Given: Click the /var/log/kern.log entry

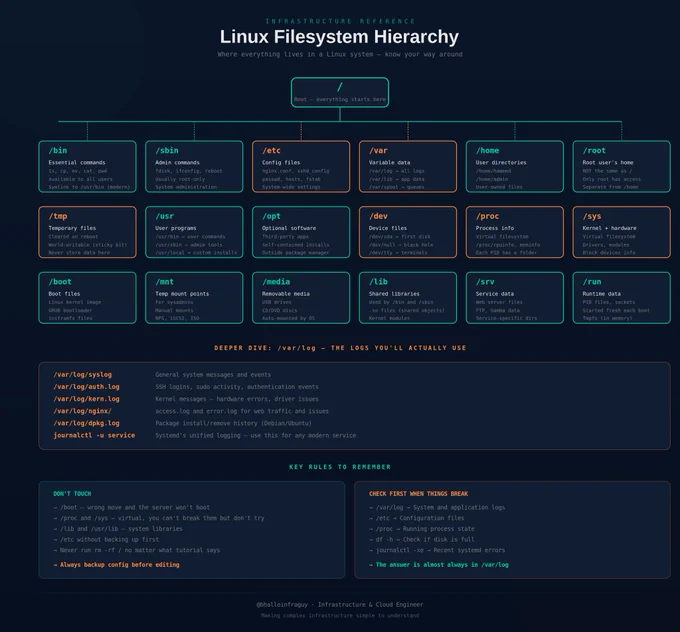Looking at the screenshot, I should pyautogui.click(x=86, y=399).
